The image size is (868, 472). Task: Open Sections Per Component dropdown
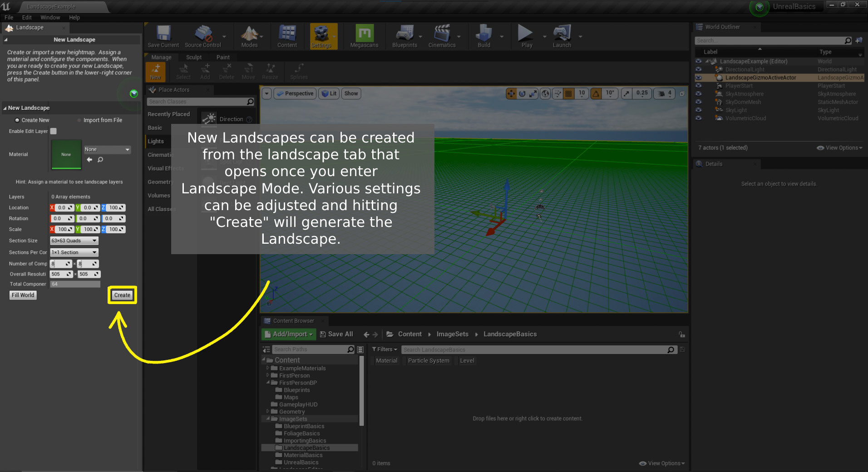pyautogui.click(x=74, y=252)
